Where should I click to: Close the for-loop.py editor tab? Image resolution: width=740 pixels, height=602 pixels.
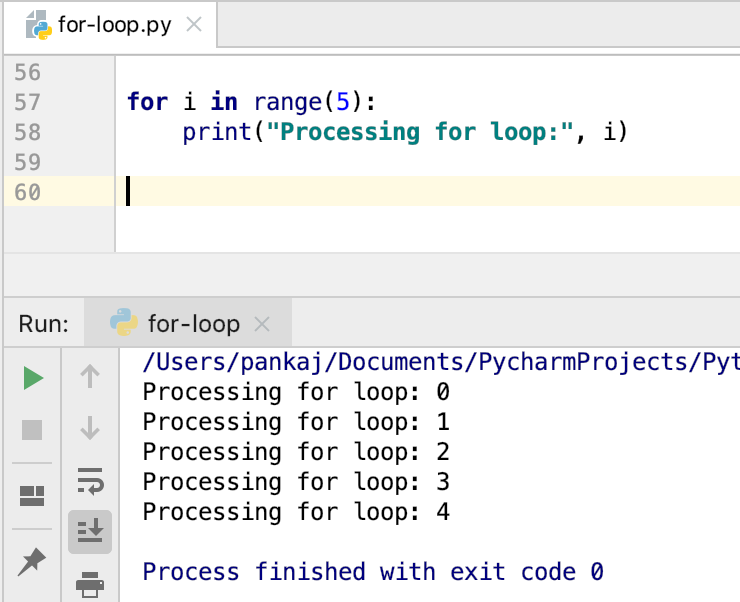point(194,24)
